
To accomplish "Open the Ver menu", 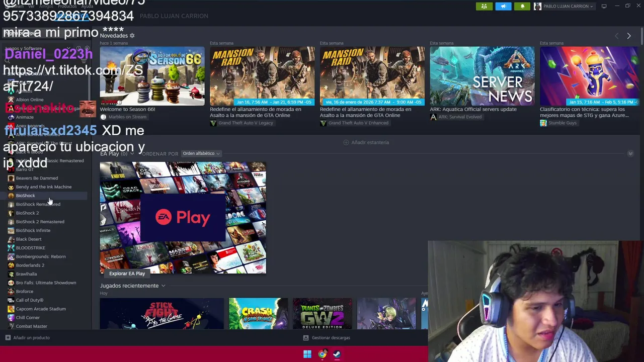I will (x=31, y=6).
